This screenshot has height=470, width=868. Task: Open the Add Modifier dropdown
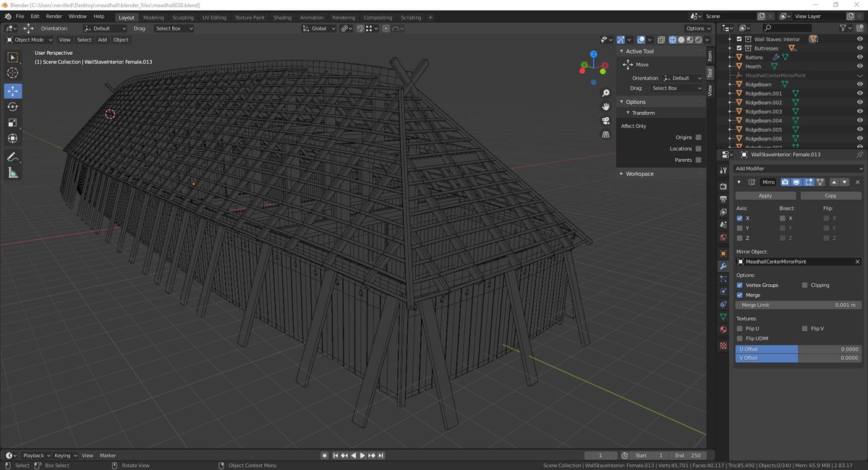click(799, 168)
